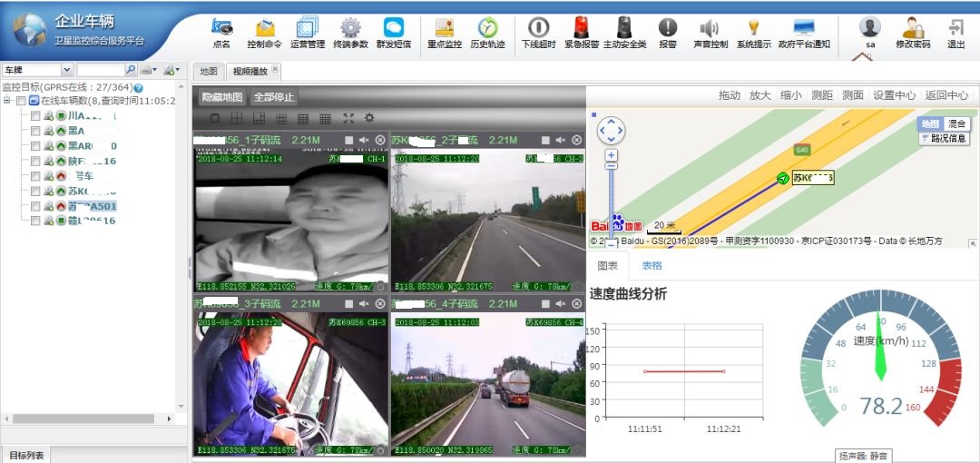Viewport: 980px width, 463px height.
Task: Expand the vehicle group icon dropdown arrow
Action: point(178,70)
